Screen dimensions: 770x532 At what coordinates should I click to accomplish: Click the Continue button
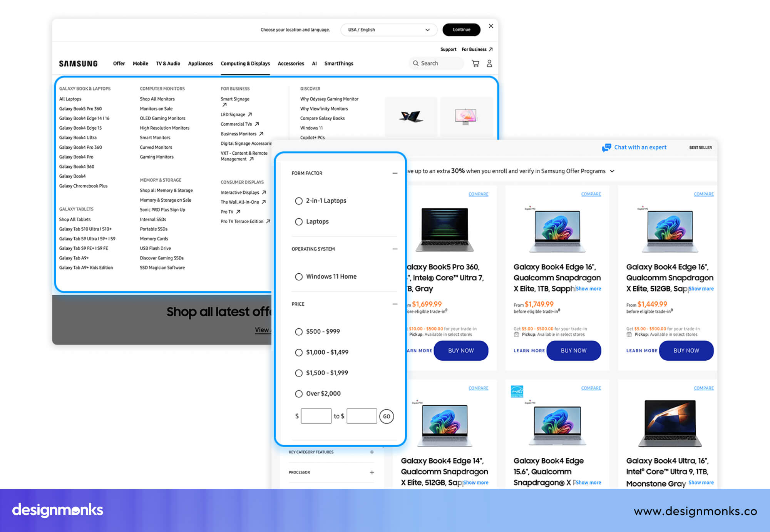pyautogui.click(x=461, y=30)
